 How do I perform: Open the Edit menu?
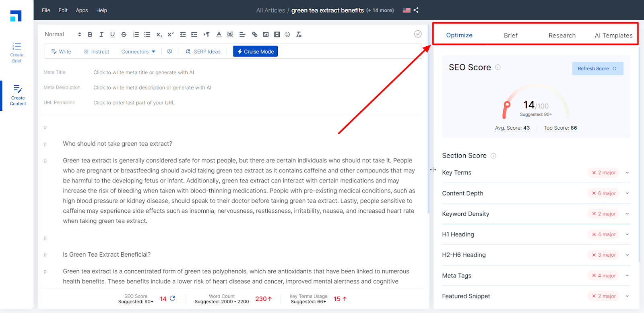[63, 10]
